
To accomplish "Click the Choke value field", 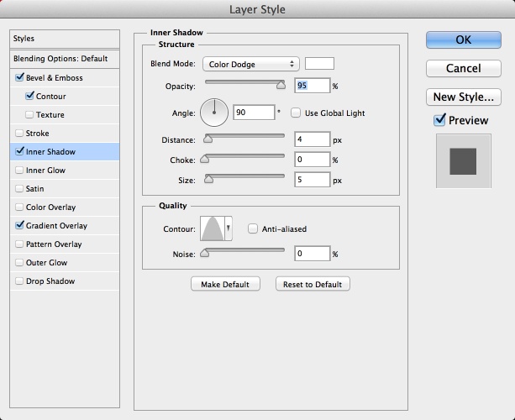I will click(x=312, y=160).
